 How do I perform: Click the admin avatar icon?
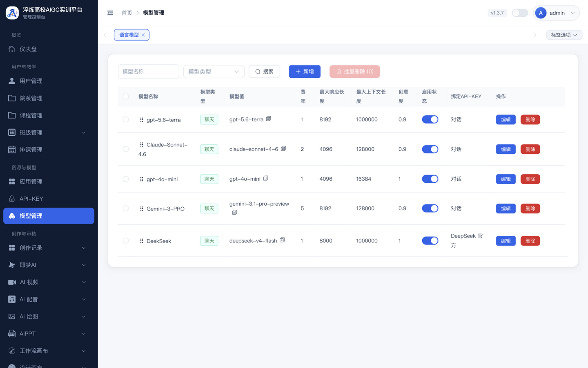541,13
